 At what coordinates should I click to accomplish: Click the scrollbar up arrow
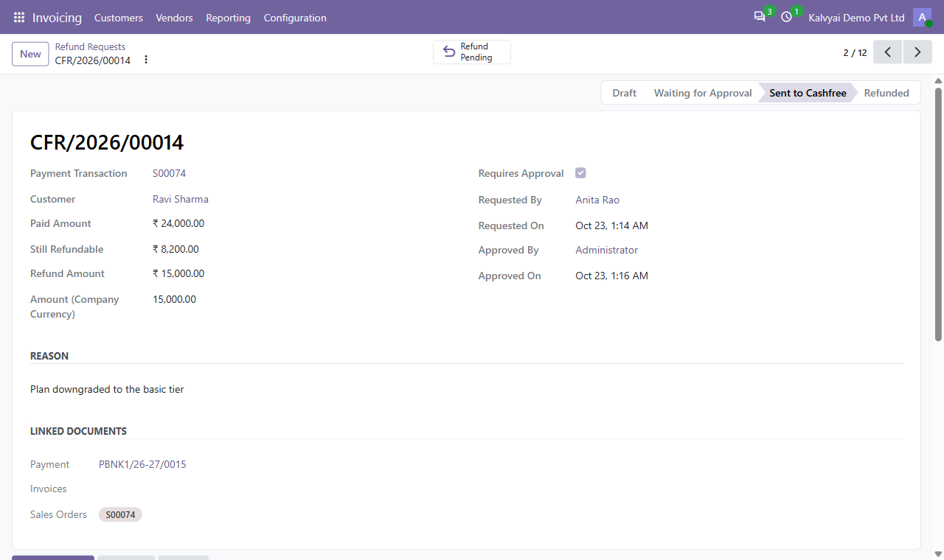click(x=938, y=80)
